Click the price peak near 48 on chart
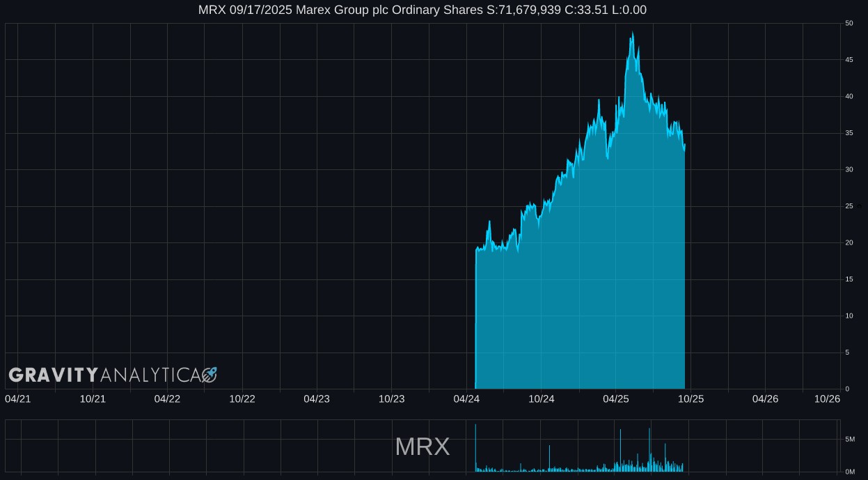Image resolution: width=868 pixels, height=480 pixels. 632,33
